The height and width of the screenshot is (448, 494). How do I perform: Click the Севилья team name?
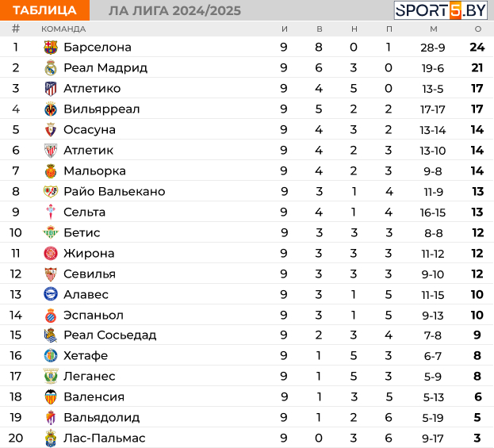pos(90,274)
